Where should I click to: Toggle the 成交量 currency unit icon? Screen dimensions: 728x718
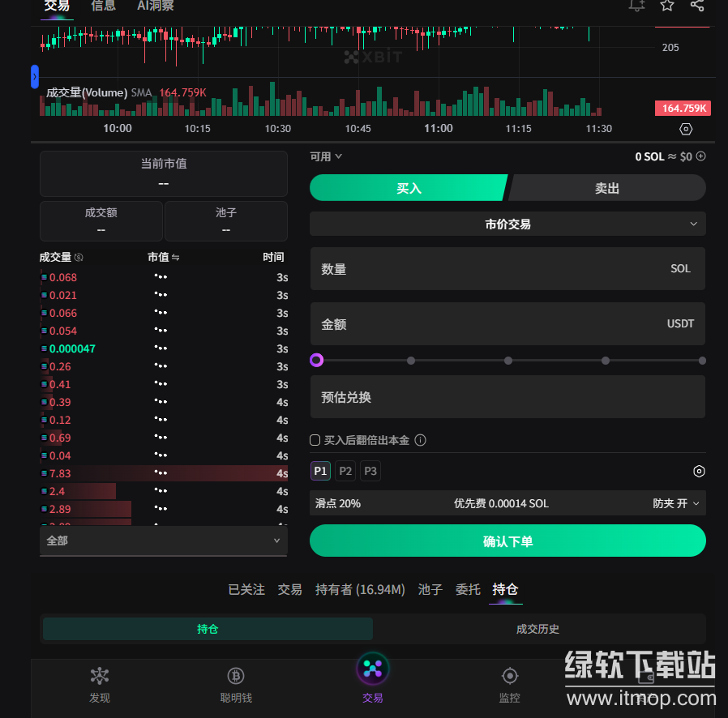coord(79,258)
